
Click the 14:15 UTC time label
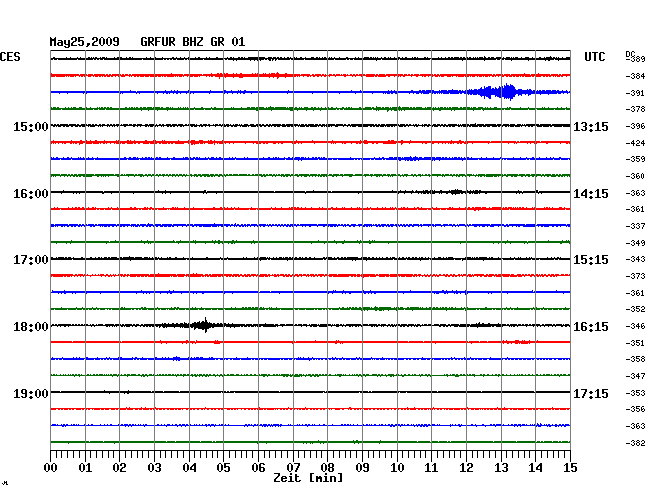coord(591,194)
